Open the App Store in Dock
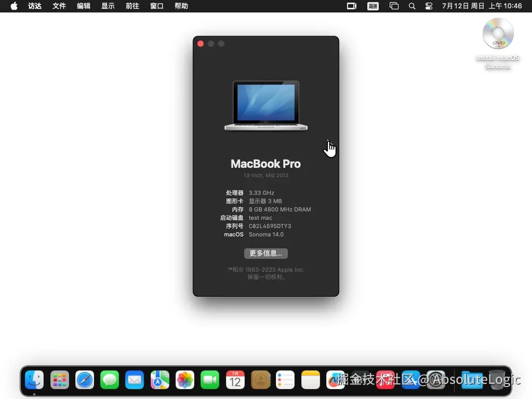The width and height of the screenshot is (532, 399). (410, 380)
